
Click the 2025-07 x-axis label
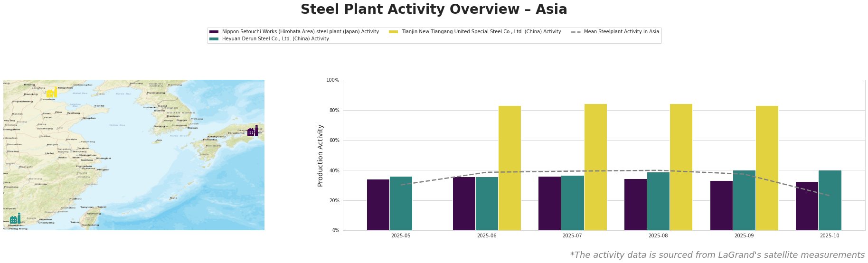[x=573, y=236]
